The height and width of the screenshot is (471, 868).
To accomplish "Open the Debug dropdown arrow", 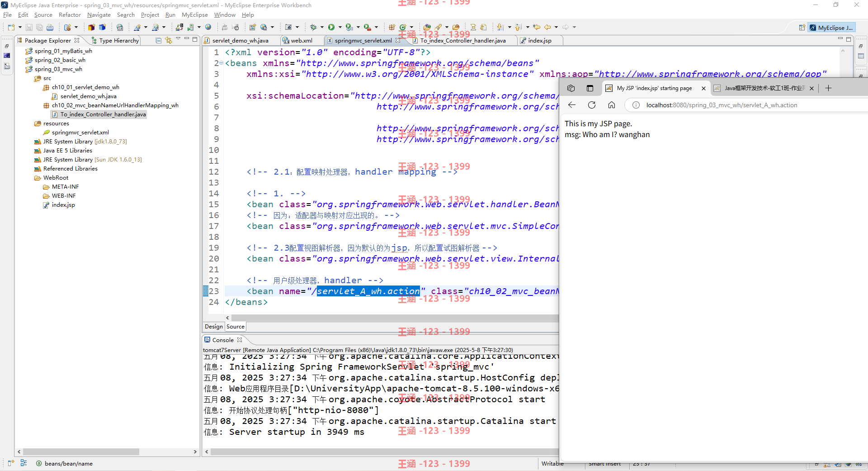I will pyautogui.click(x=322, y=27).
